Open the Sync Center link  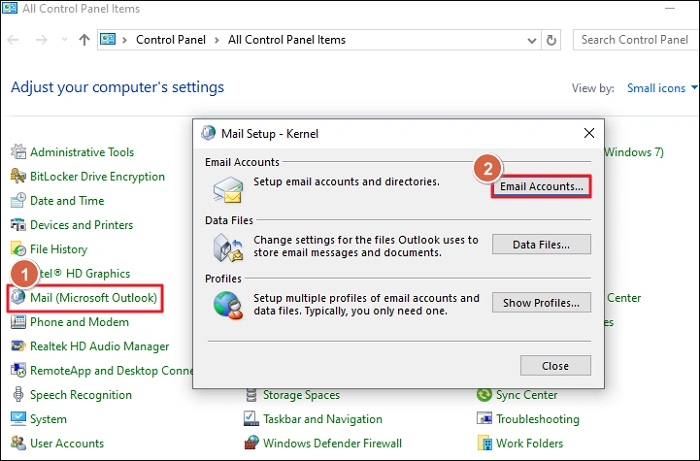point(527,395)
